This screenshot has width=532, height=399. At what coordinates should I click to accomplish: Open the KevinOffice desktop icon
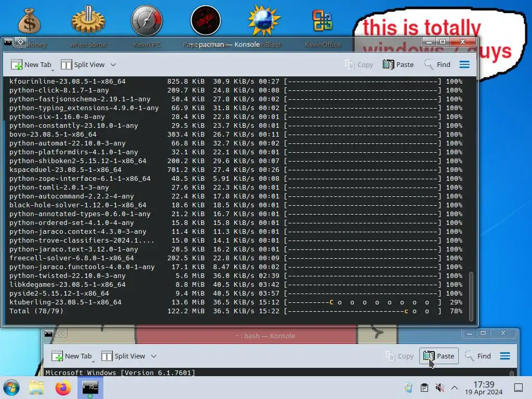322,20
